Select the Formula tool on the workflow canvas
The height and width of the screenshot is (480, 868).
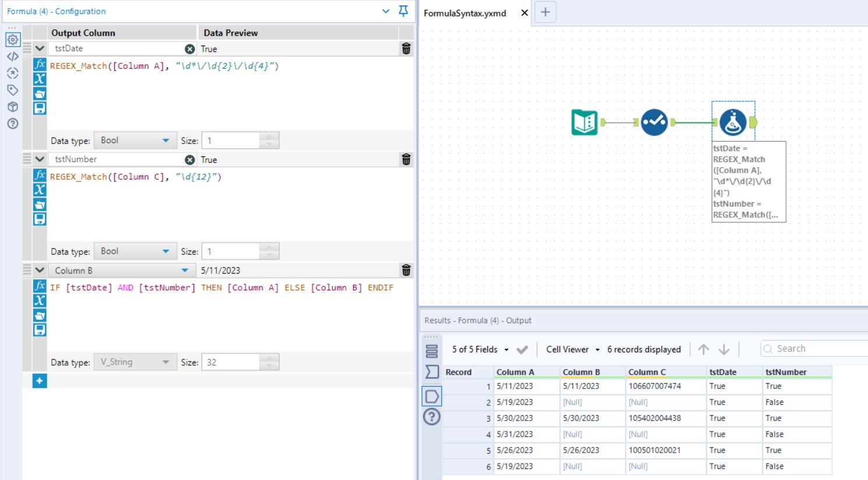733,122
